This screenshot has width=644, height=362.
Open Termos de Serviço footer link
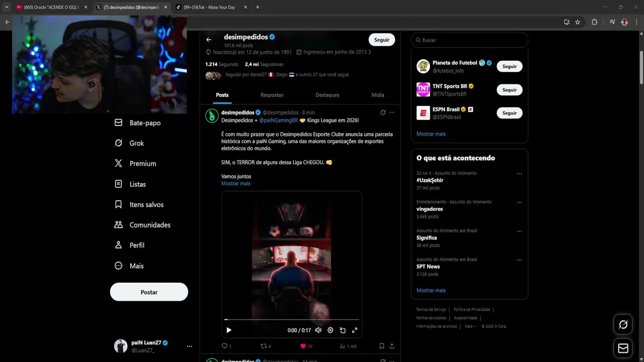tap(431, 310)
